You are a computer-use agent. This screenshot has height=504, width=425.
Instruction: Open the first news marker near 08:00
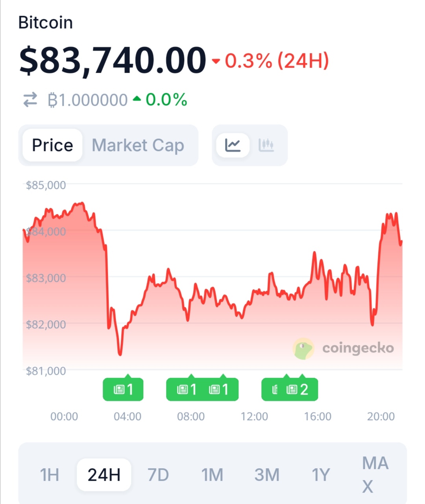tap(187, 390)
